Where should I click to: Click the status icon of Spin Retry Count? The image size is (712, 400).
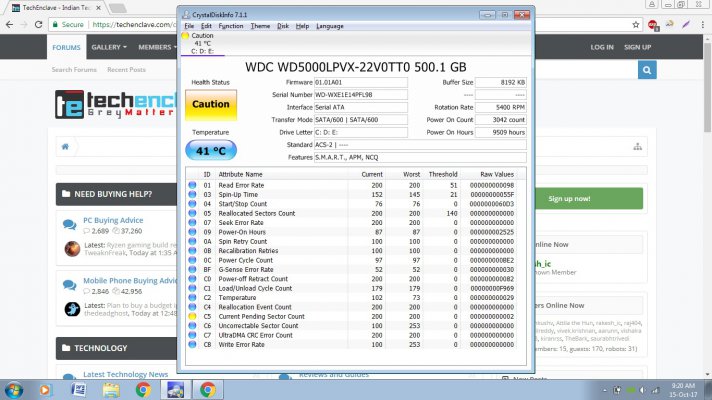coord(192,242)
